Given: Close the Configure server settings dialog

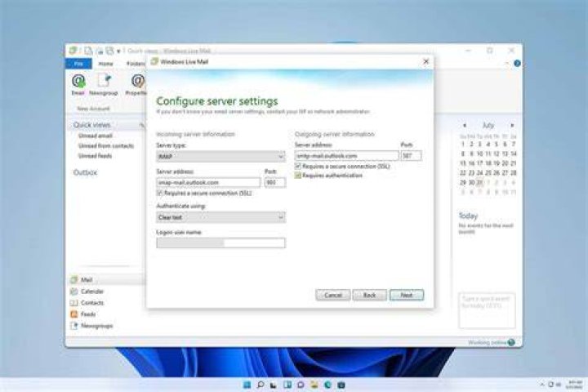Looking at the screenshot, I should point(426,61).
